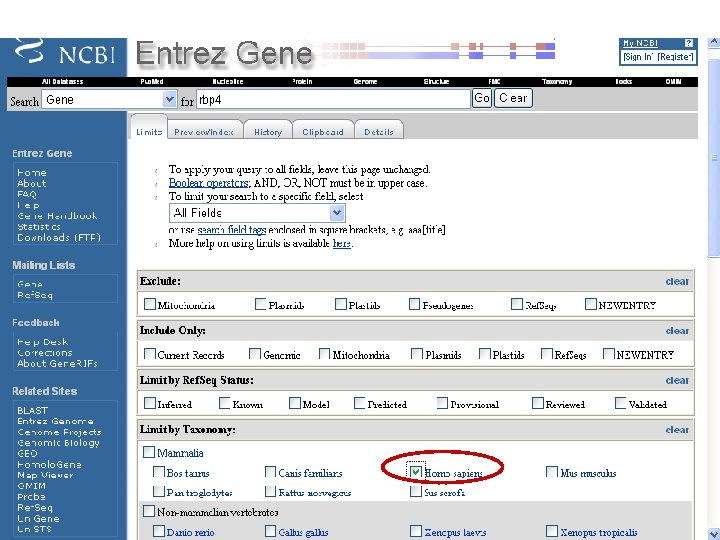Open Map Viewer under Related Sites
Viewport: 720px width, 540px height.
45,475
